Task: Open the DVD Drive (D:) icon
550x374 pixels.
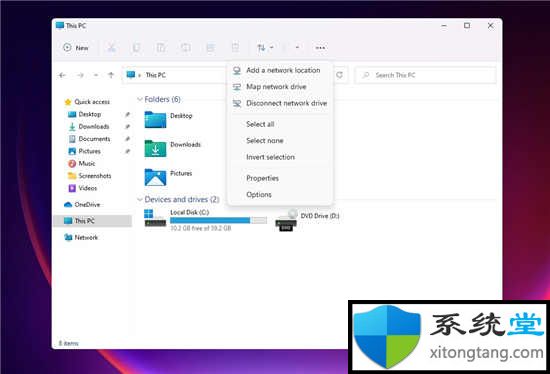Action: click(x=286, y=221)
